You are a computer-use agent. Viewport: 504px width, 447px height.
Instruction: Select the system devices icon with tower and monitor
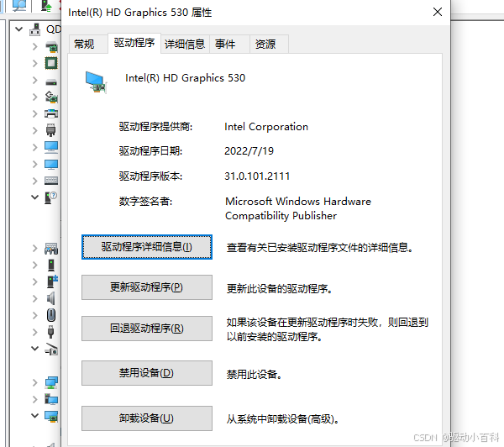(x=51, y=399)
